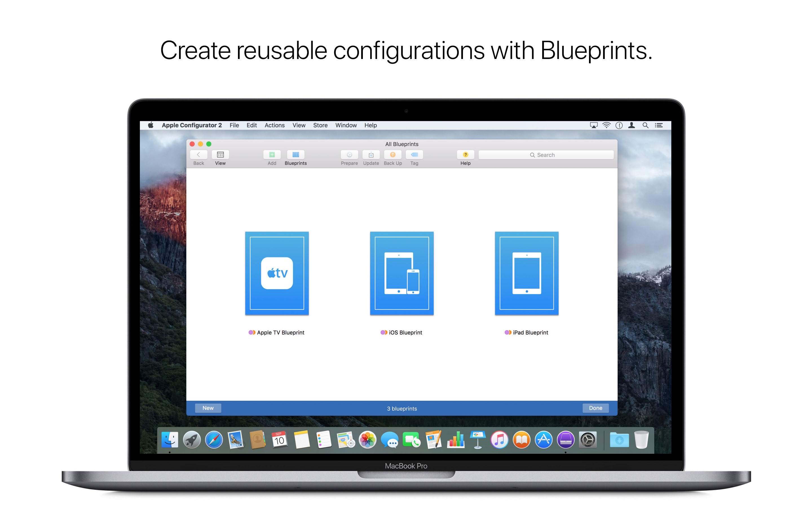Open the Apple menu
The image size is (812, 508).
151,125
